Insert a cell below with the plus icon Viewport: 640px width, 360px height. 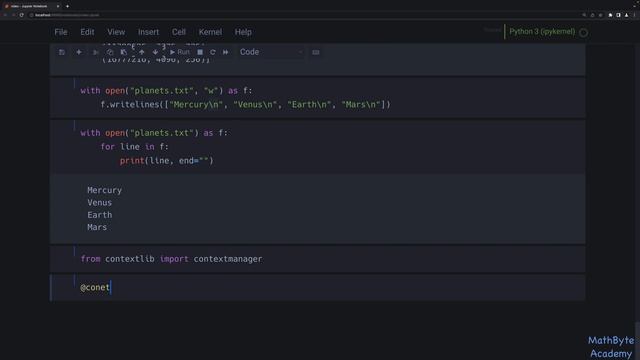(x=79, y=52)
